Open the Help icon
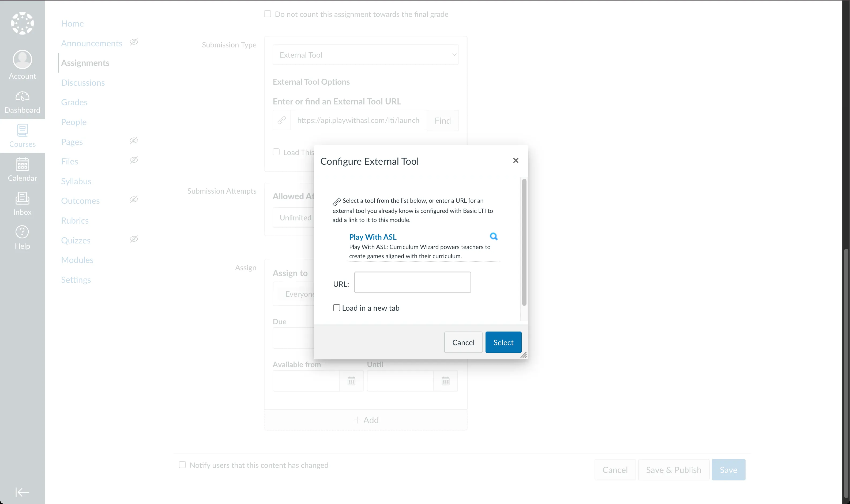This screenshot has width=850, height=504. click(x=22, y=232)
